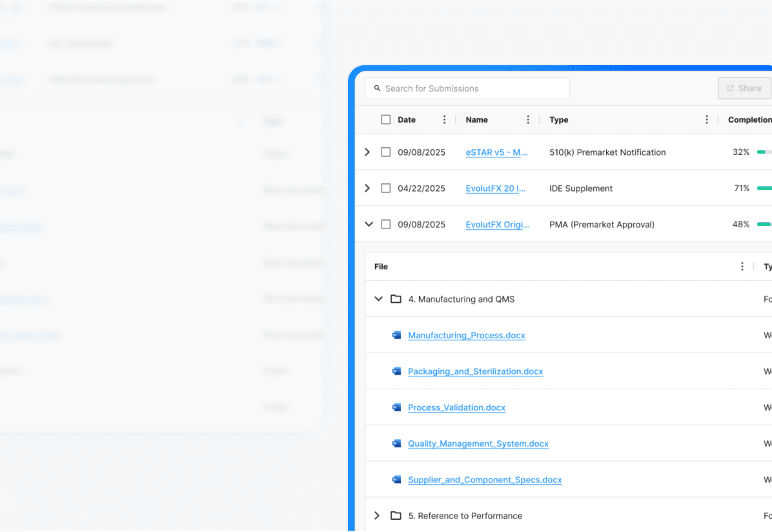Click the 04/22/2025 date cell
The height and width of the screenshot is (532, 772).
[x=422, y=188]
